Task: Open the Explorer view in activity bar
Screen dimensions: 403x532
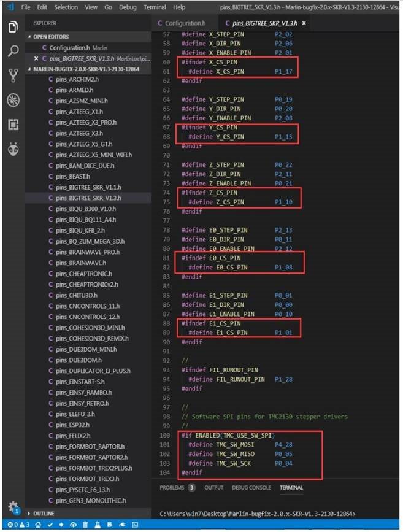Action: (13, 28)
